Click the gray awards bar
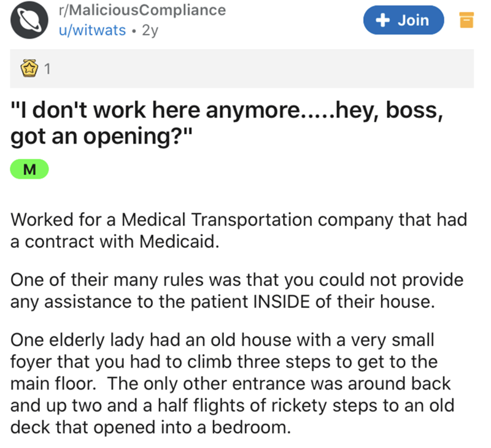Screen dimensions: 491x448 tap(245, 68)
